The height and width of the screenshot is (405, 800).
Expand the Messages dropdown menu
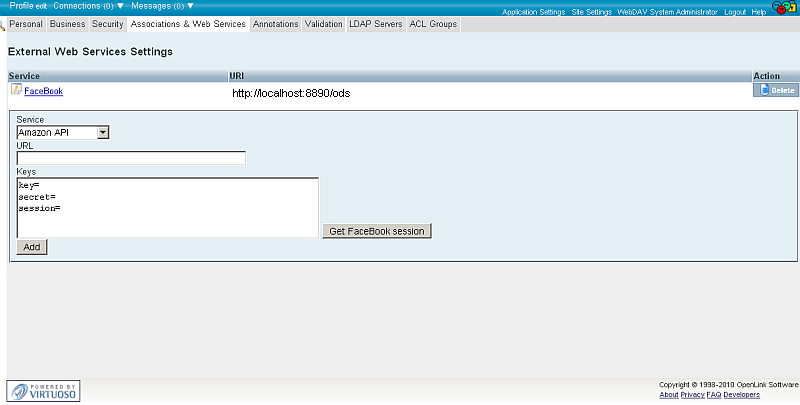pos(162,6)
